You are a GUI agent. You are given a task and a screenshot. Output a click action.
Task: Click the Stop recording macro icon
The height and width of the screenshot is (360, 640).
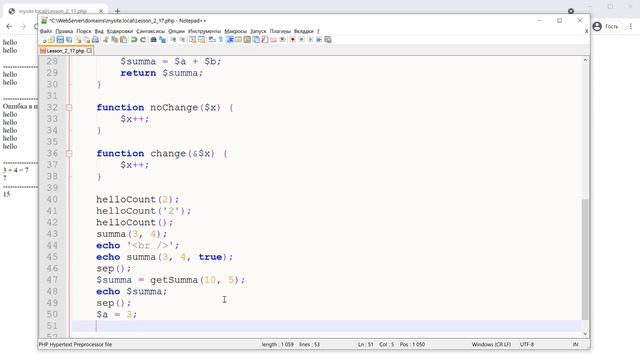point(302,40)
